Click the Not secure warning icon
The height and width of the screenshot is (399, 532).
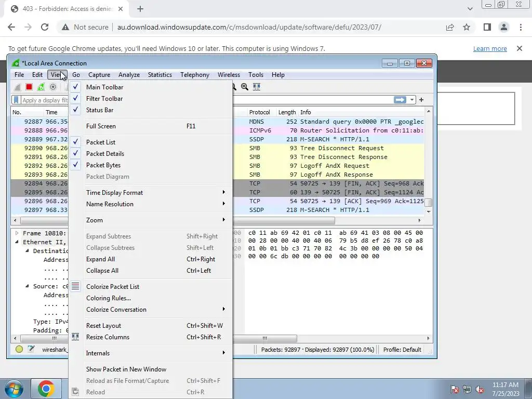[x=65, y=27]
